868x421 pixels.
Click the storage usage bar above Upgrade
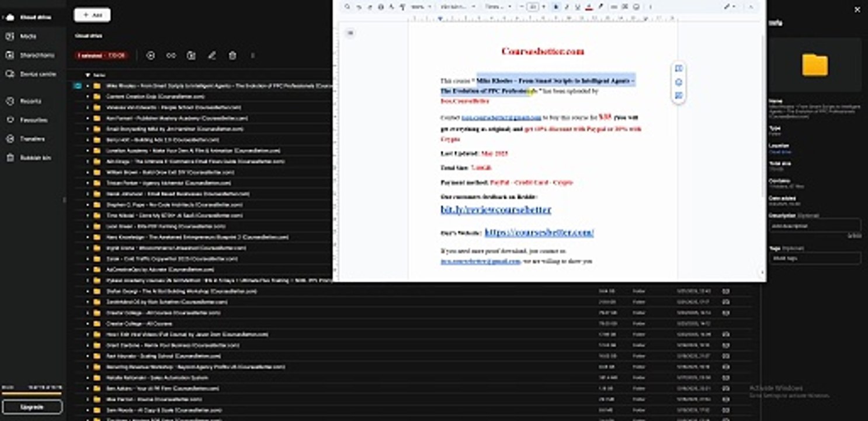(x=32, y=394)
